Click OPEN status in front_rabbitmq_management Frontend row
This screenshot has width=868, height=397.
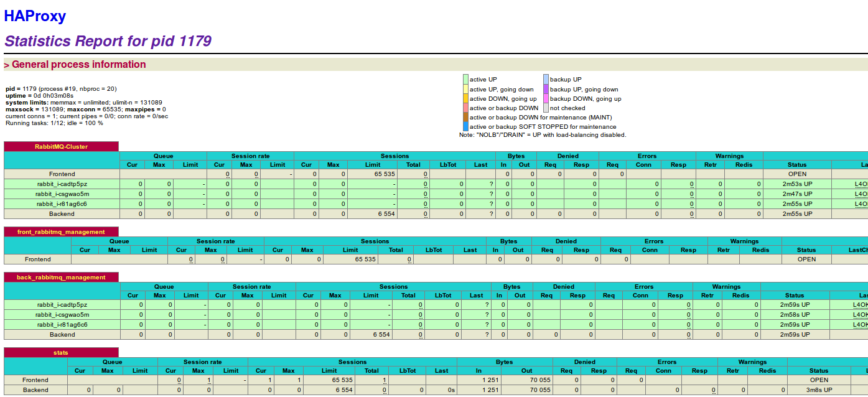click(x=806, y=259)
